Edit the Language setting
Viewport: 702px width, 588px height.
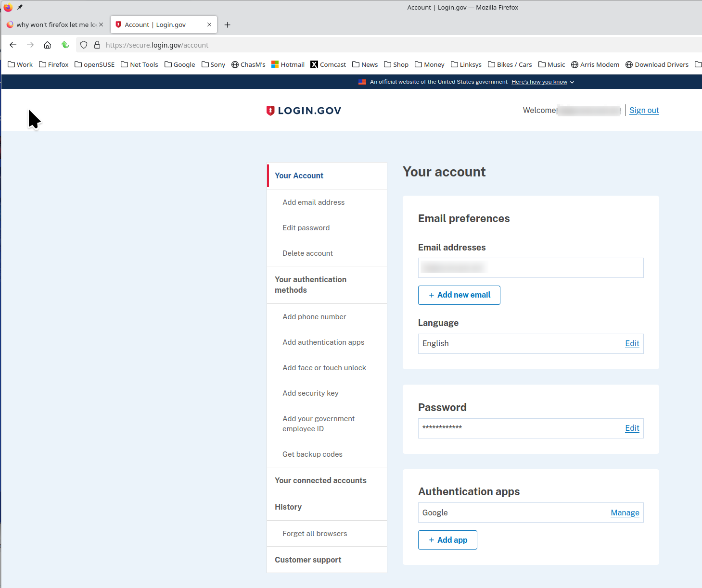632,343
